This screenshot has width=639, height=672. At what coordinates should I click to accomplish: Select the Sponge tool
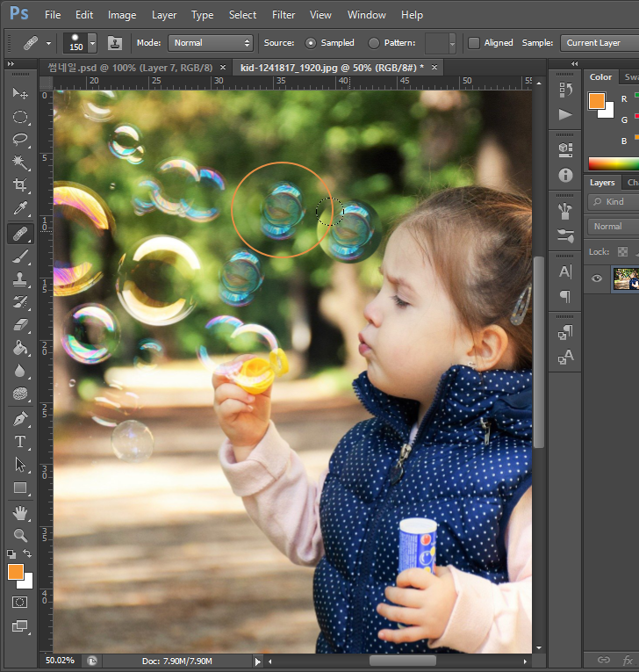[19, 394]
